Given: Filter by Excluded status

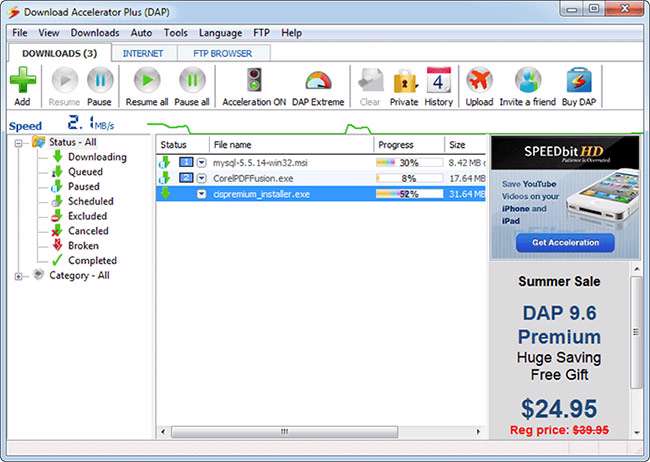Looking at the screenshot, I should (87, 216).
